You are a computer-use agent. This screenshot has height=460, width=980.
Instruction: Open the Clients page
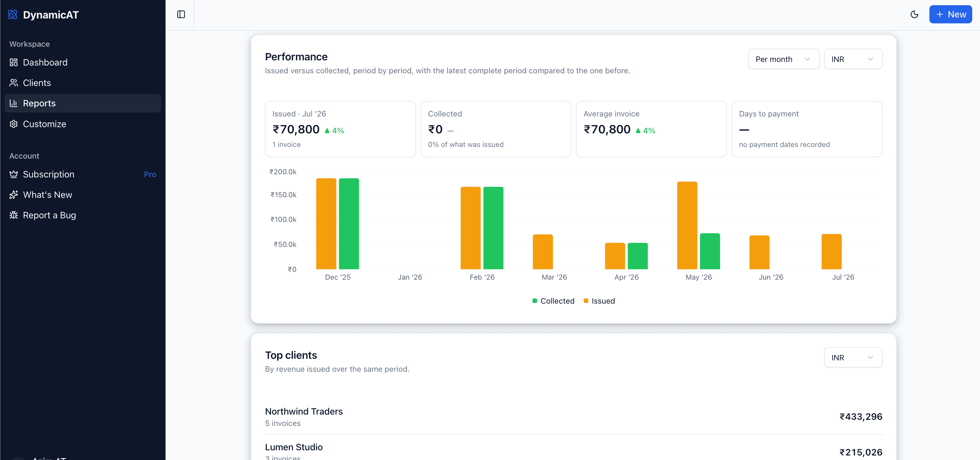tap(82, 82)
